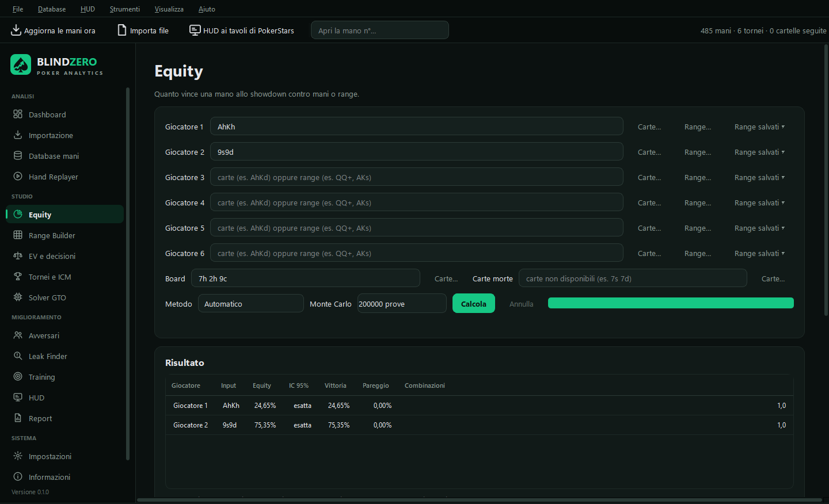Click the Importazione download icon

[18, 135]
